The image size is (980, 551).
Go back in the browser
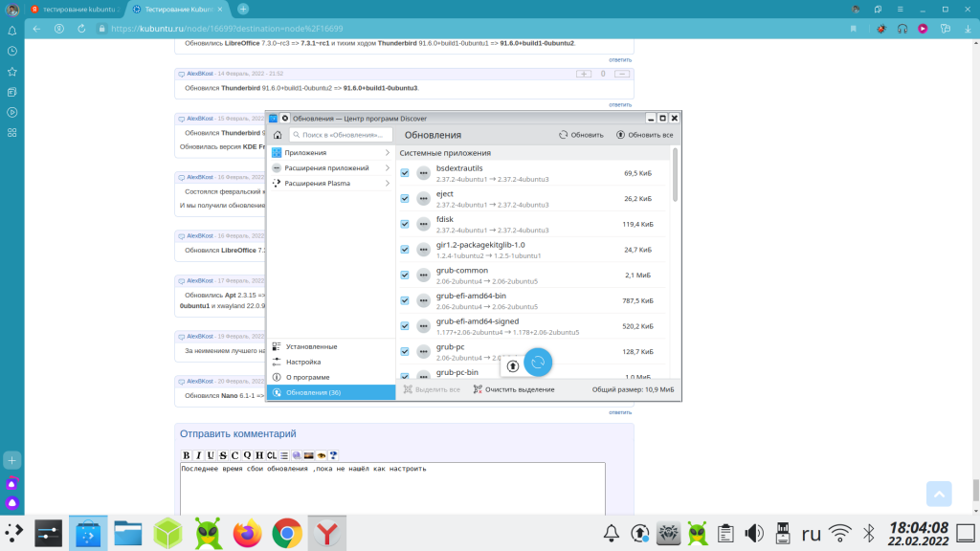point(37,29)
